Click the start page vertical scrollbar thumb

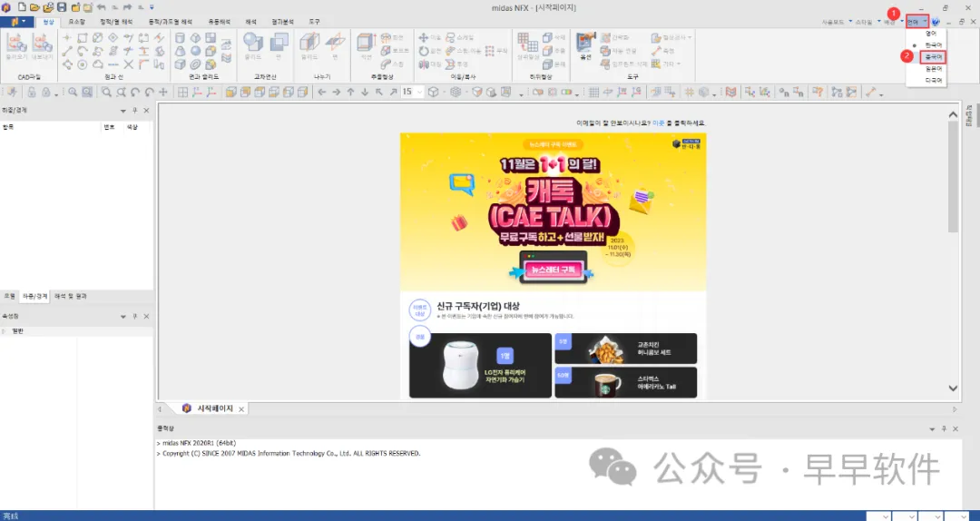coord(953,177)
